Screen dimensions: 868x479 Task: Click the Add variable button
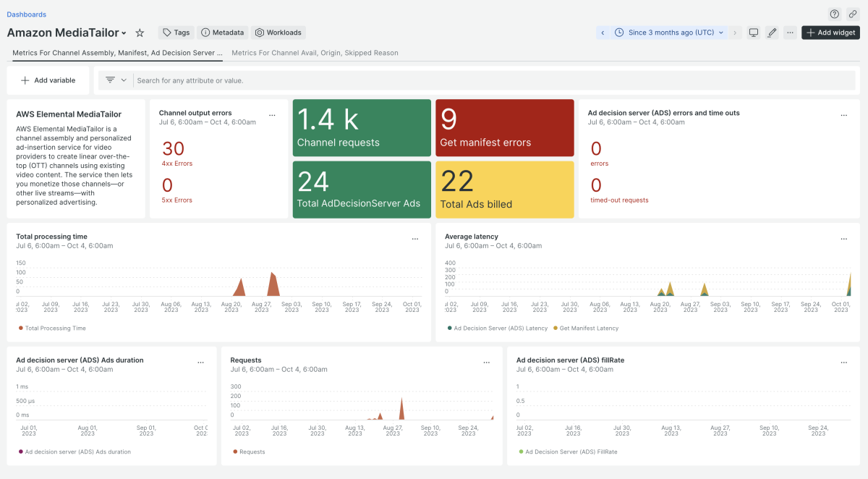[x=48, y=80]
